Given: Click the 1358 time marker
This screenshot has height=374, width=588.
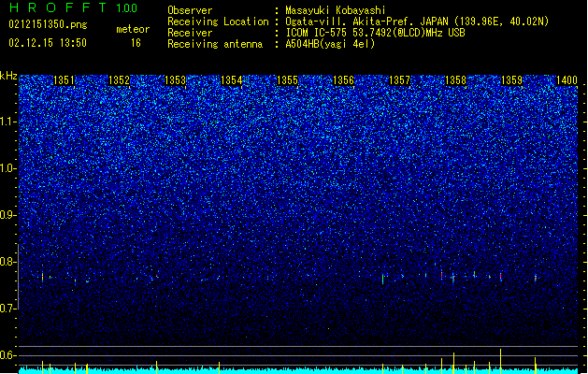Looking at the screenshot, I should coord(455,80).
